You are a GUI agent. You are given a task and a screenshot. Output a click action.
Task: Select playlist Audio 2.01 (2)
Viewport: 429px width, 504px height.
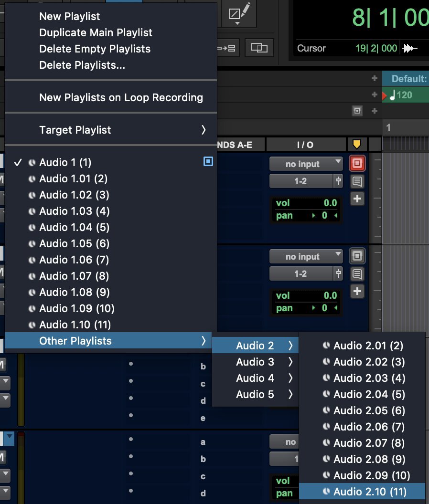point(363,346)
